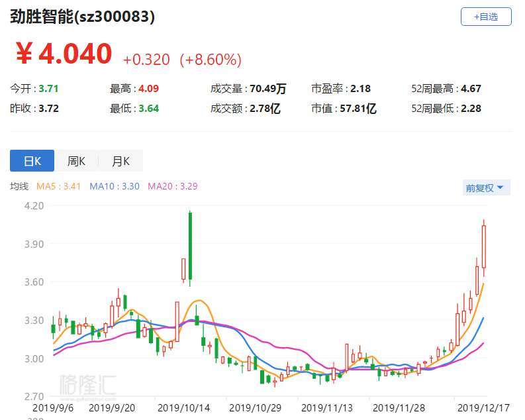Click the percent change (+8.60%)
This screenshot has height=420, width=525.
pos(211,60)
